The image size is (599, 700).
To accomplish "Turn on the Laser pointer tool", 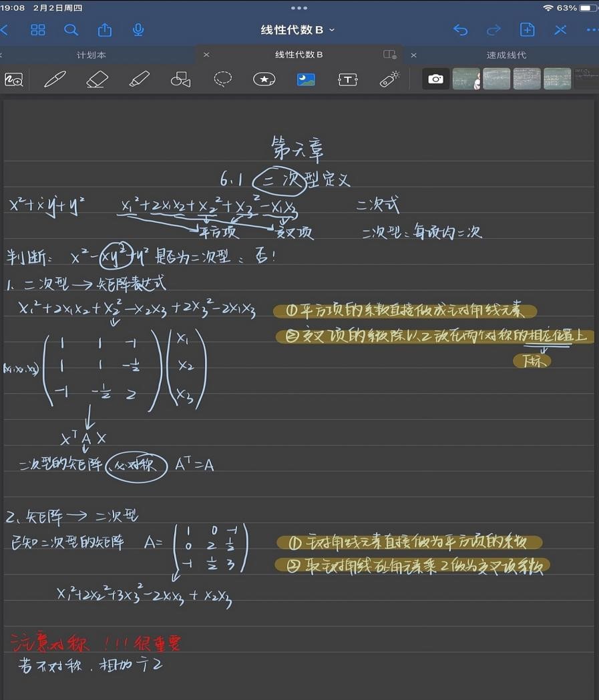I will [x=389, y=79].
